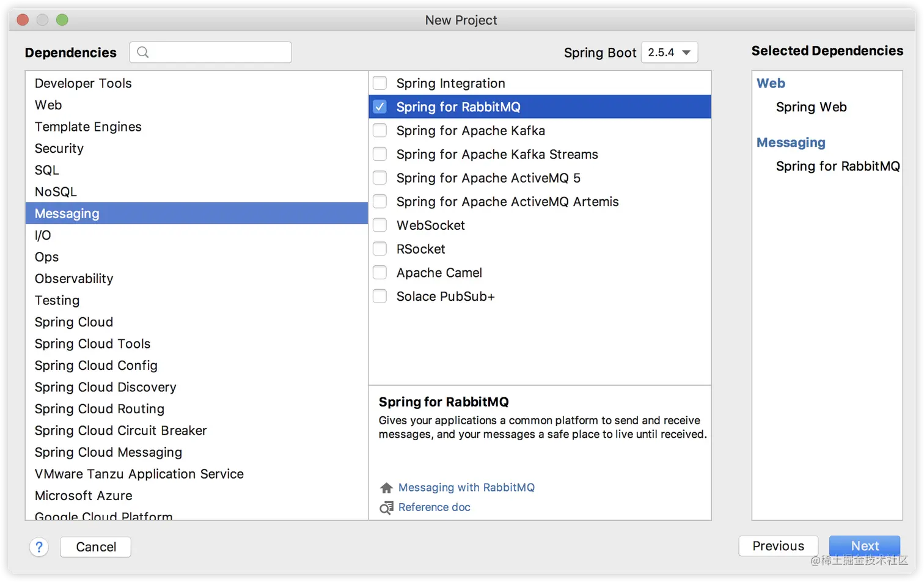
Task: Open the Spring Cloud Discovery category
Action: [x=105, y=387]
